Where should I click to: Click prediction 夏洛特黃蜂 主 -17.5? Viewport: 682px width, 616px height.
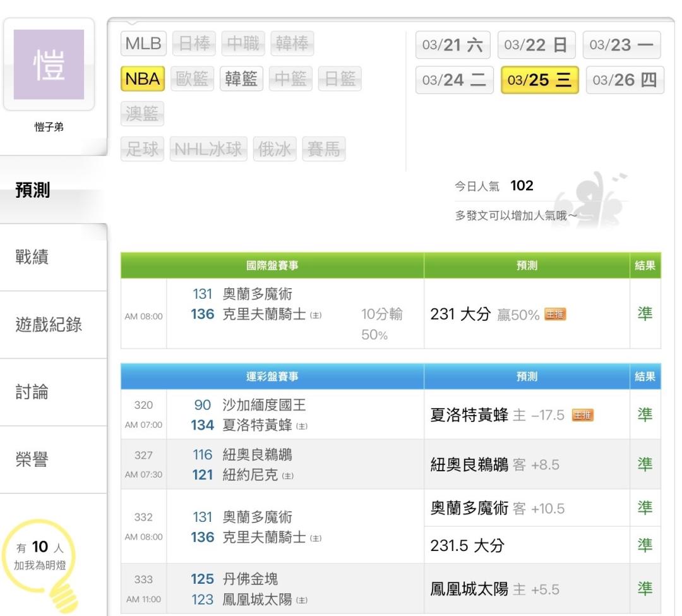pos(497,415)
